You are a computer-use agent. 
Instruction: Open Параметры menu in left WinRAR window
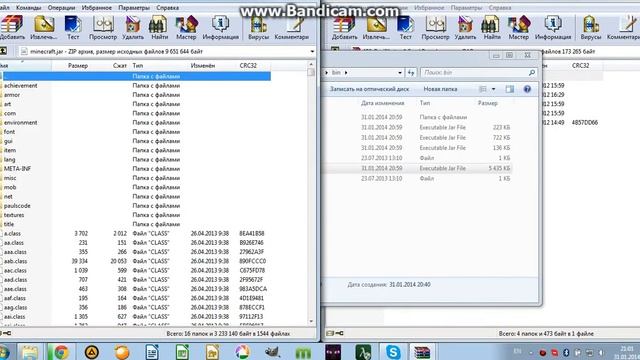coord(134,8)
